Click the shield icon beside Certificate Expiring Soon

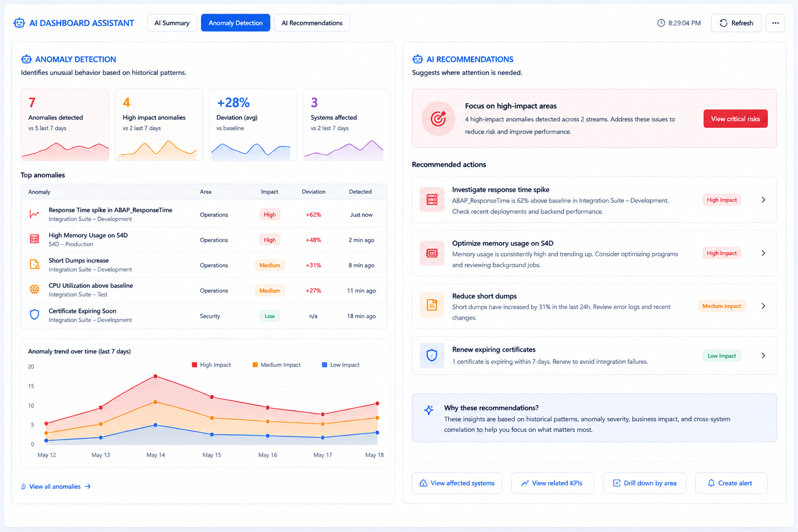click(x=34, y=314)
